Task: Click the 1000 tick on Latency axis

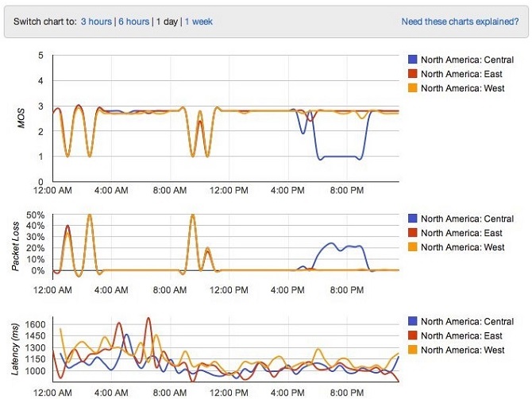Action: [35, 371]
